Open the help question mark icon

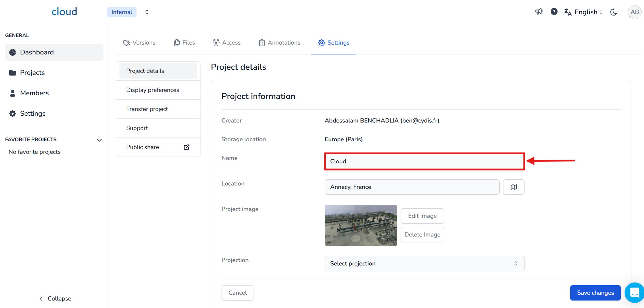pyautogui.click(x=554, y=12)
